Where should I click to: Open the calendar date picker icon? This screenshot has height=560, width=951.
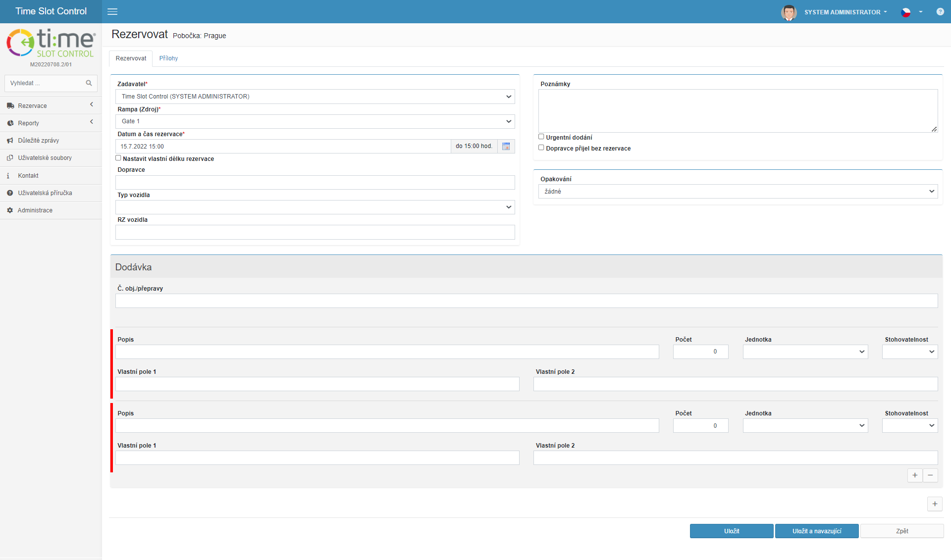point(506,146)
